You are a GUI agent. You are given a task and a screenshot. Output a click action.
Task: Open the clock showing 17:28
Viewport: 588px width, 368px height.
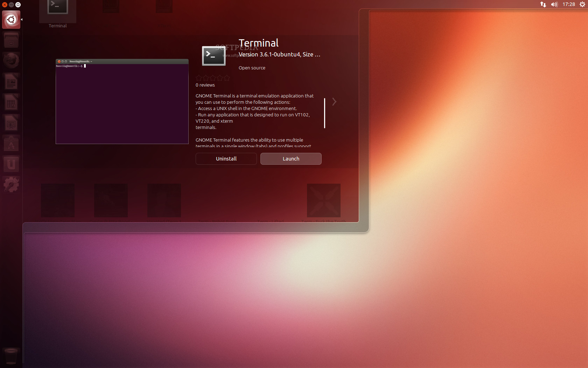(569, 5)
